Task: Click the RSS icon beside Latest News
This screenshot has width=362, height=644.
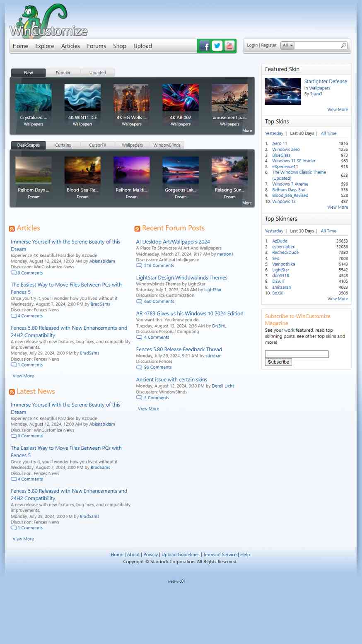Action: point(12,392)
